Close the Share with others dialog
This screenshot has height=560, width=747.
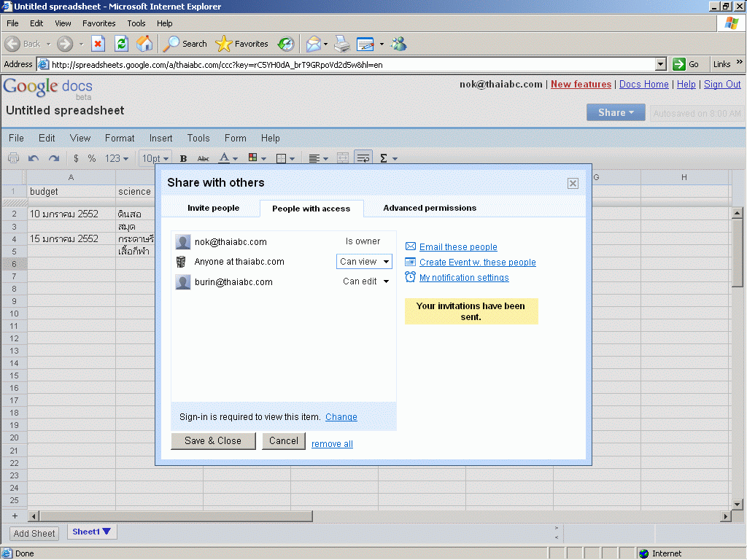[573, 183]
